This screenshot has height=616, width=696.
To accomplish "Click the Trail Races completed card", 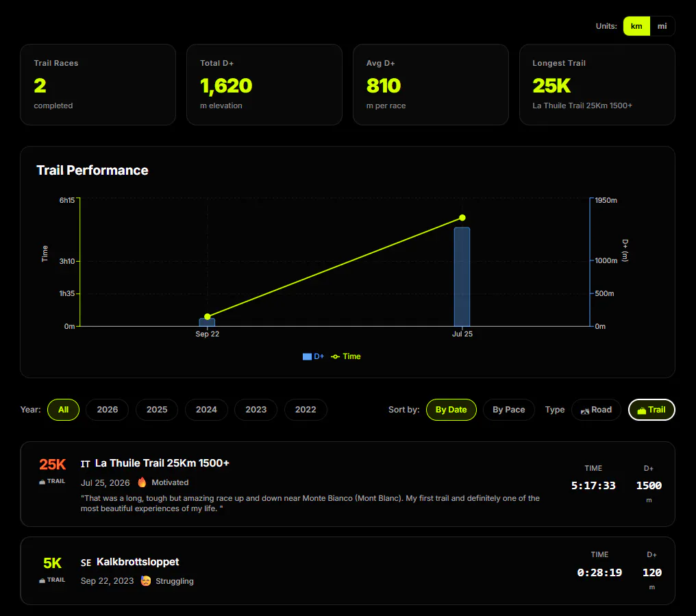I will pos(98,84).
